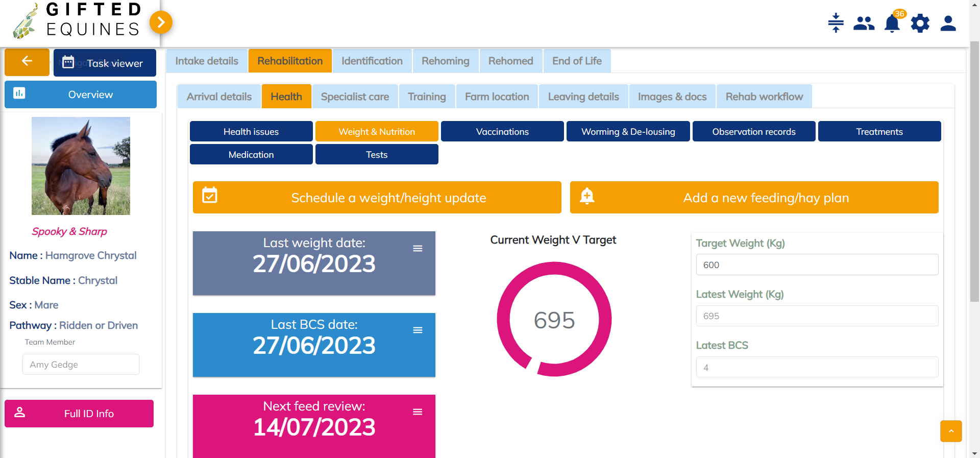Click Add a new feeding/hay plan
Screen dimensions: 980x458
click(x=754, y=198)
